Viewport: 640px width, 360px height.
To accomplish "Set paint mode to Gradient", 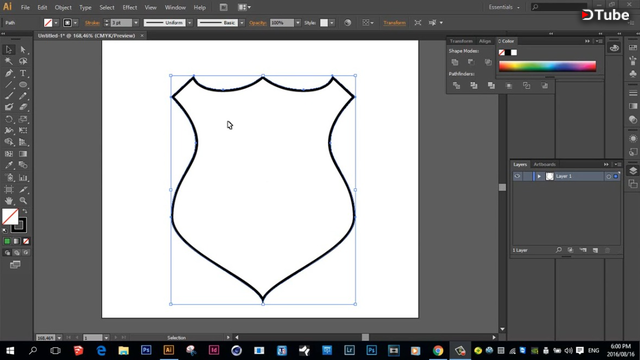I will [x=16, y=241].
